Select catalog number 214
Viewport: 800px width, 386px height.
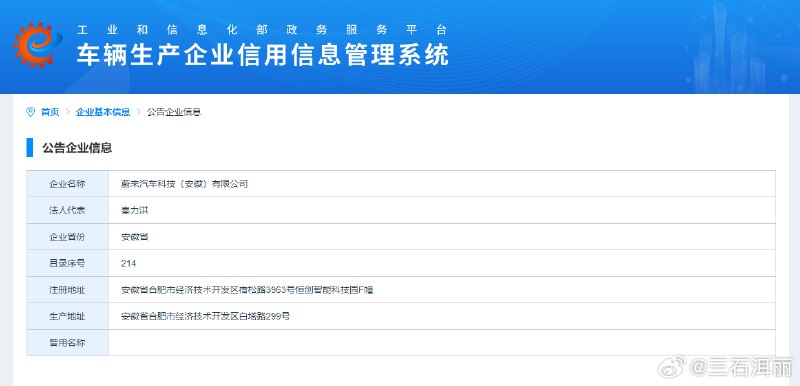point(129,264)
